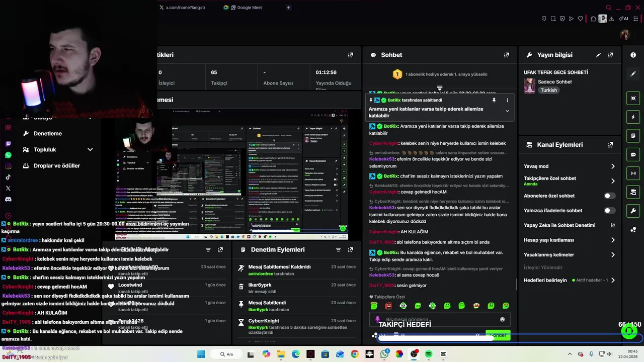Image resolution: width=644 pixels, height=362 pixels.
Task: Insert the red angry follower emote
Action: [x=388, y=306]
